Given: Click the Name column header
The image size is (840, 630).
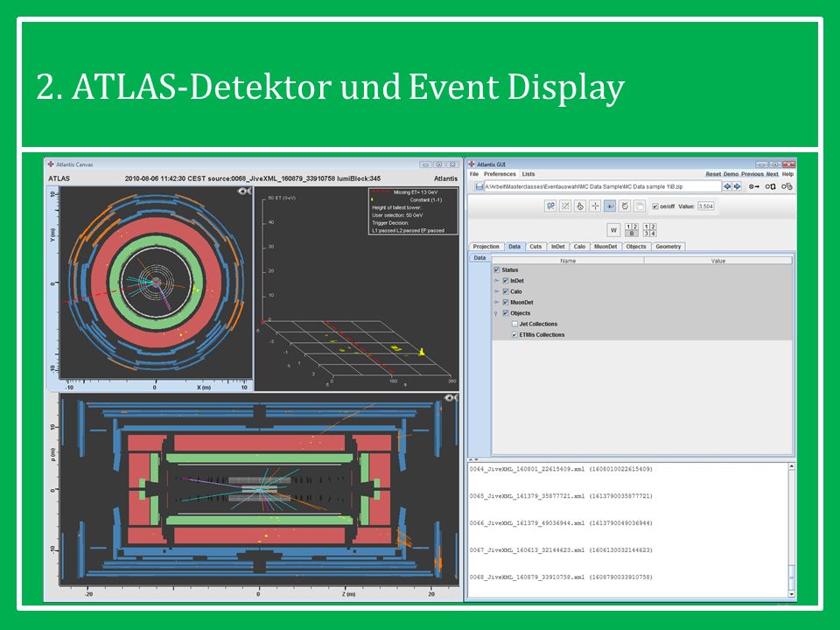Looking at the screenshot, I should [568, 261].
